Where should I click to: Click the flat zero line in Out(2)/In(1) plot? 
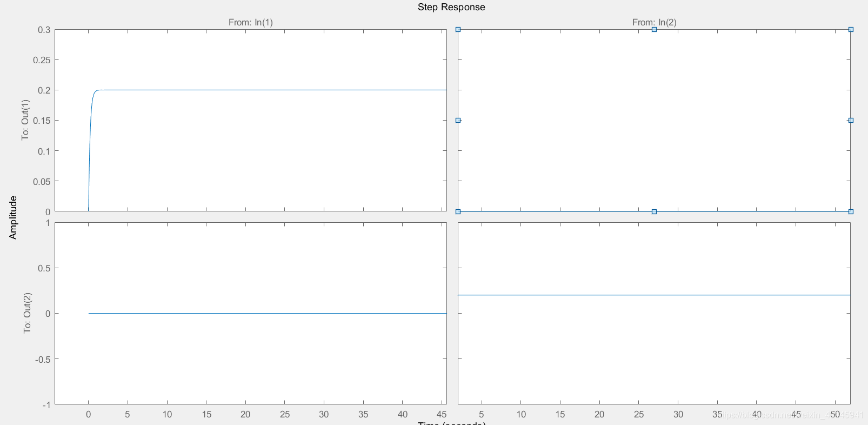point(268,313)
